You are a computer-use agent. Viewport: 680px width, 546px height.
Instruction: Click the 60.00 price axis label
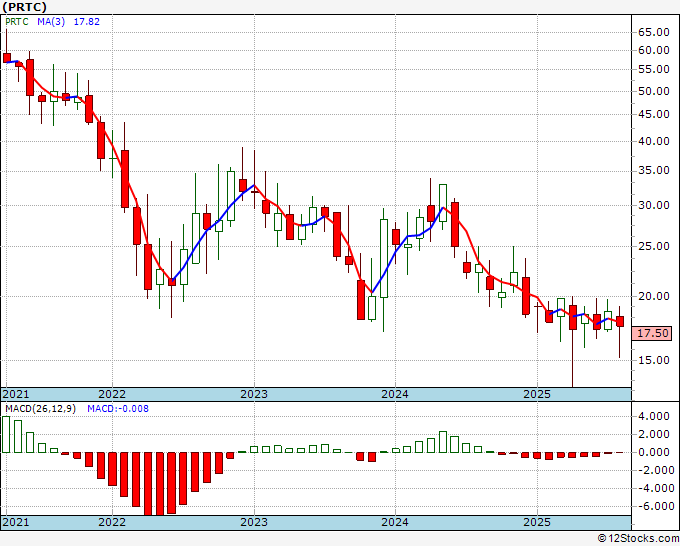(654, 50)
